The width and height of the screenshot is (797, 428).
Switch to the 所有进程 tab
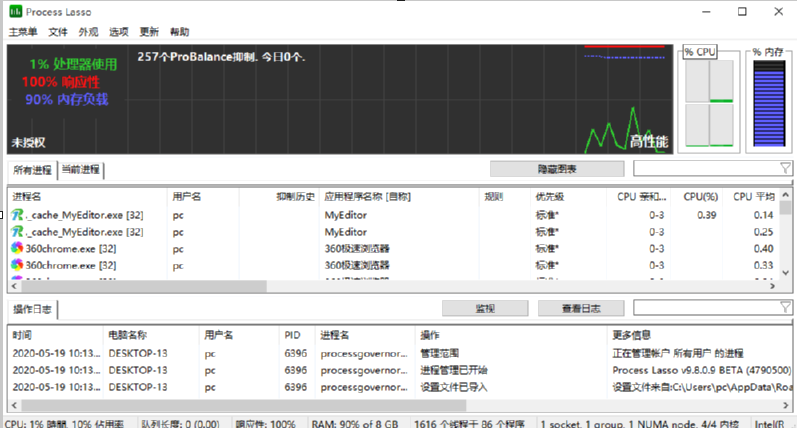(x=33, y=170)
